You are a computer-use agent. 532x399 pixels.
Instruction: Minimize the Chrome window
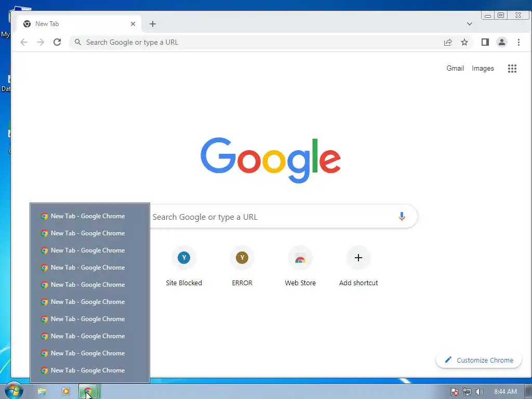(x=488, y=16)
